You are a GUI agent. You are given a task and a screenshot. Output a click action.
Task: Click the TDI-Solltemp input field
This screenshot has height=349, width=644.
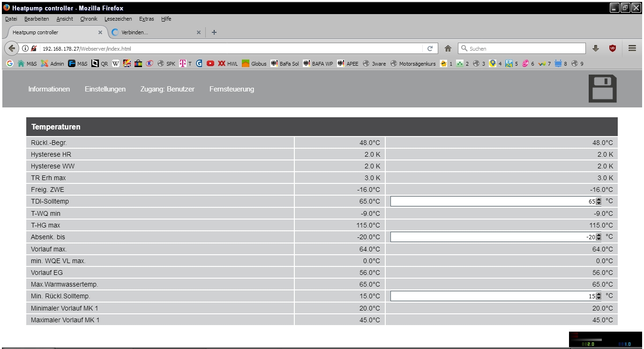tap(492, 201)
